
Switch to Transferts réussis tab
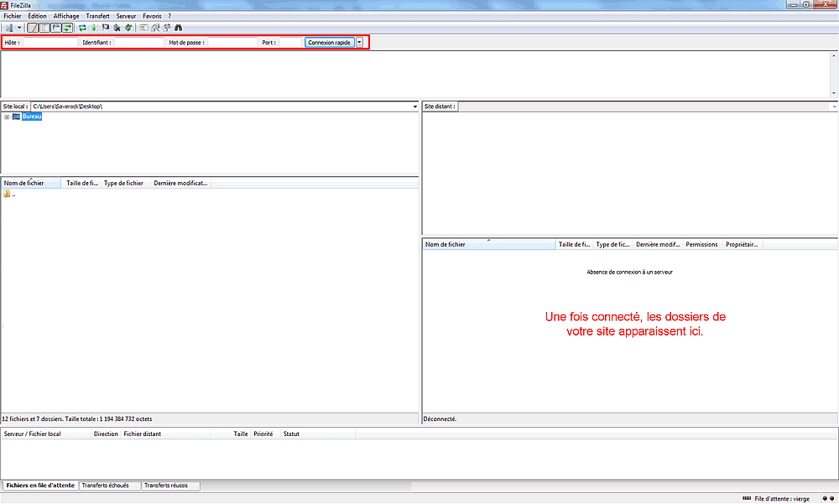pyautogui.click(x=169, y=486)
